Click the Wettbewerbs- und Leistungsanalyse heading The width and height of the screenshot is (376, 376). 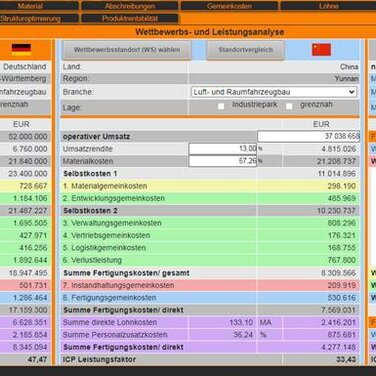point(210,32)
